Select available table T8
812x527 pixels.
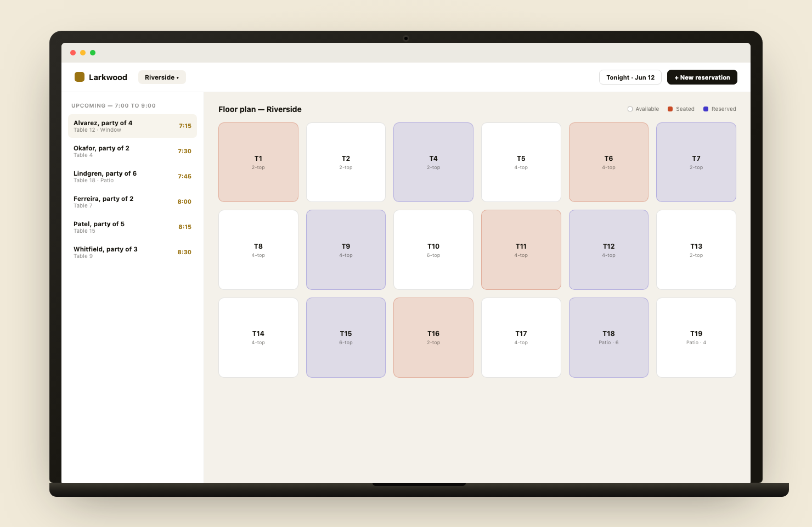pos(258,250)
